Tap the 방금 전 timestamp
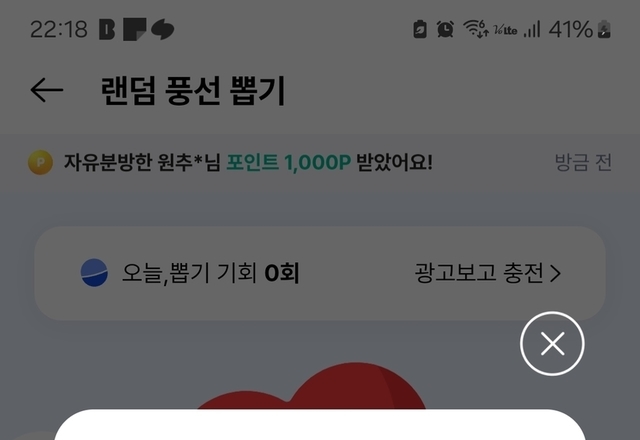This screenshot has width=640, height=440. tap(583, 162)
